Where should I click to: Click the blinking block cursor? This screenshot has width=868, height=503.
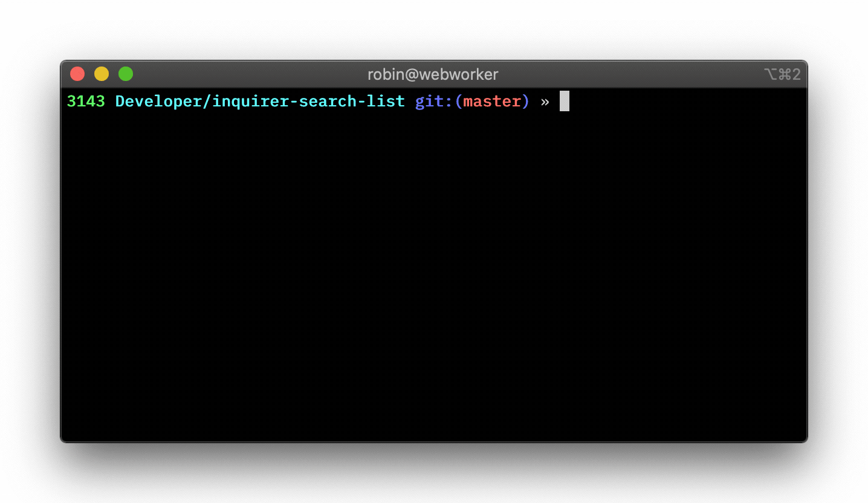pyautogui.click(x=565, y=101)
